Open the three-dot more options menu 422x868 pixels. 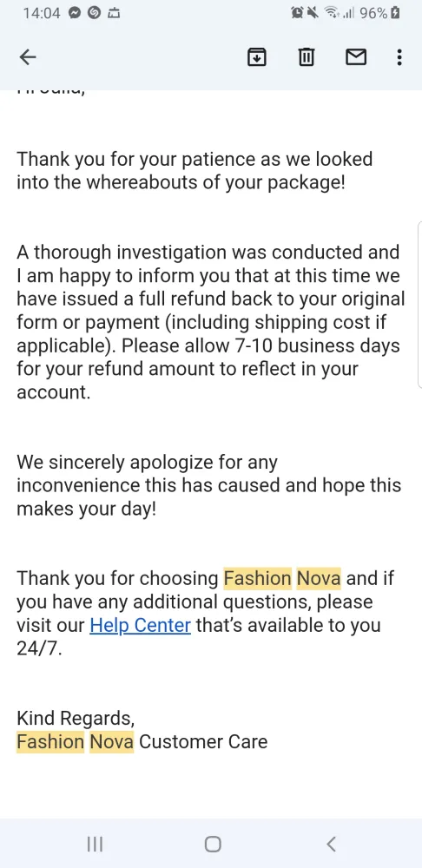click(399, 56)
